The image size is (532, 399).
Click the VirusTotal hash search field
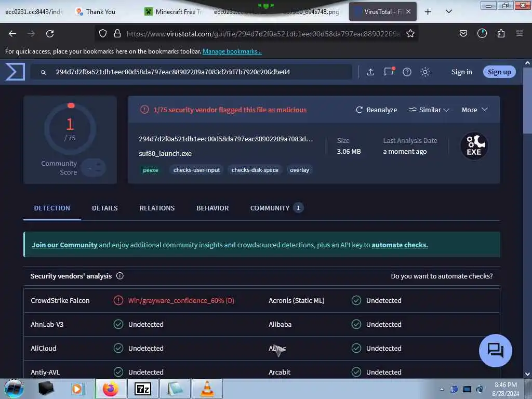click(191, 72)
